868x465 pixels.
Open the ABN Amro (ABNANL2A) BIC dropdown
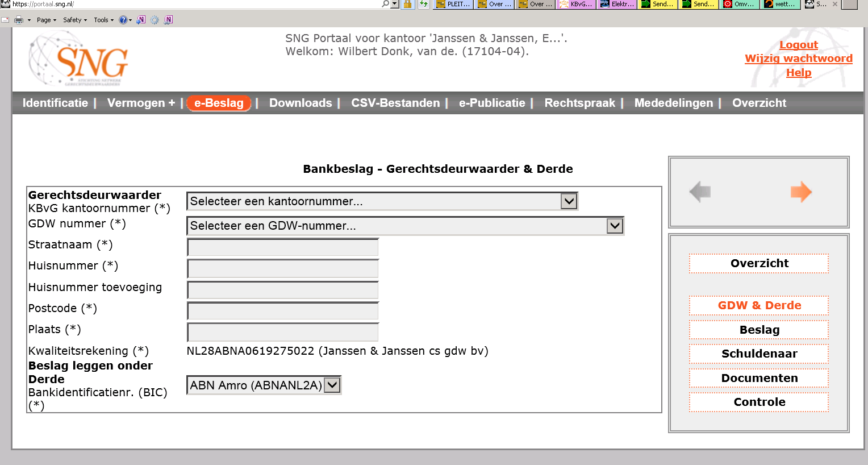coord(264,385)
